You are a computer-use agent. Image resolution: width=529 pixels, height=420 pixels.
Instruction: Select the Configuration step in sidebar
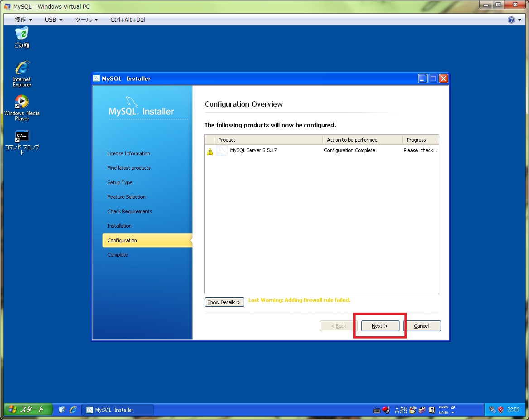click(x=122, y=240)
